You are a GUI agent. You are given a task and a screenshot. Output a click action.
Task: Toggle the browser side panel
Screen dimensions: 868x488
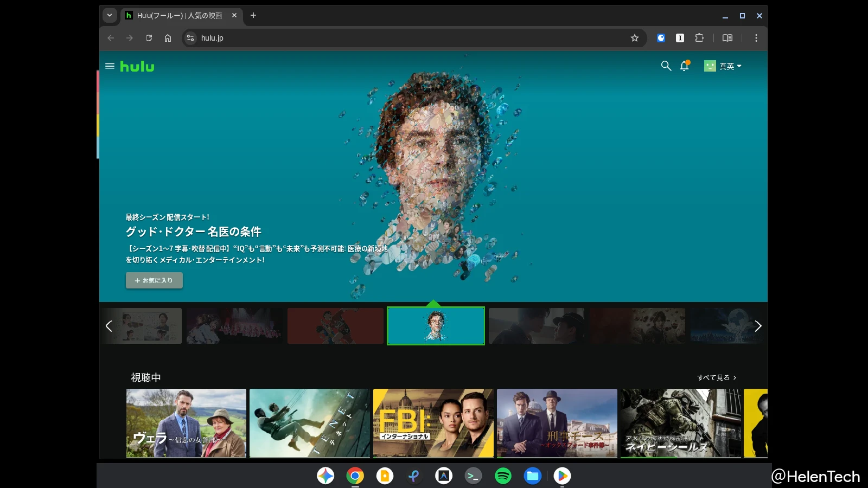[727, 38]
